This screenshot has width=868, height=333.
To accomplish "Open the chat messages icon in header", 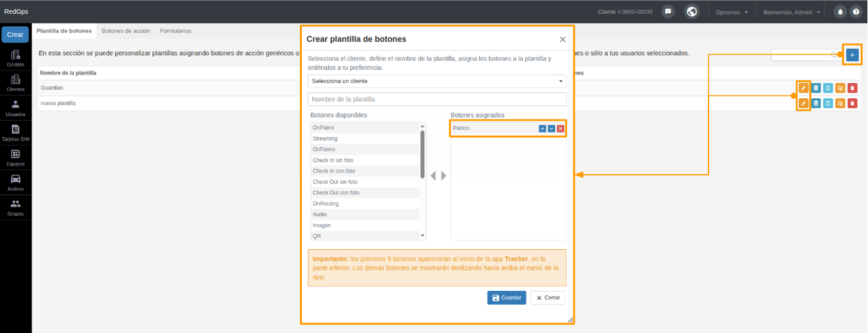I will click(668, 12).
